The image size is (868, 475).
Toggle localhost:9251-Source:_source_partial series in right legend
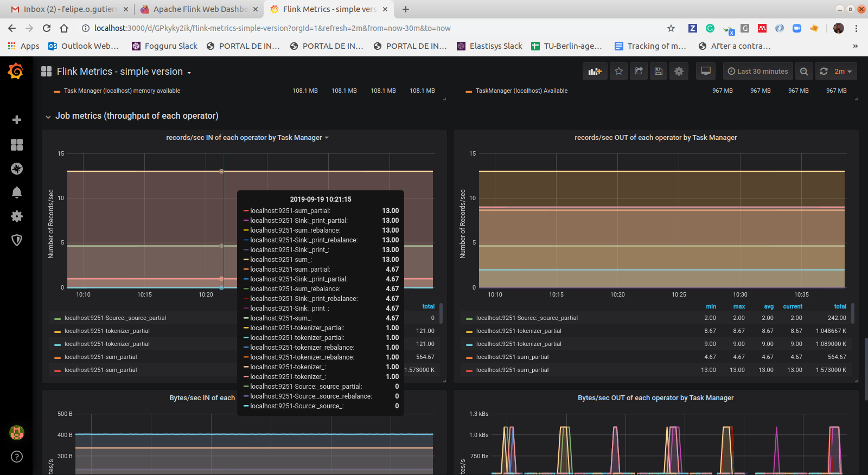pyautogui.click(x=526, y=318)
